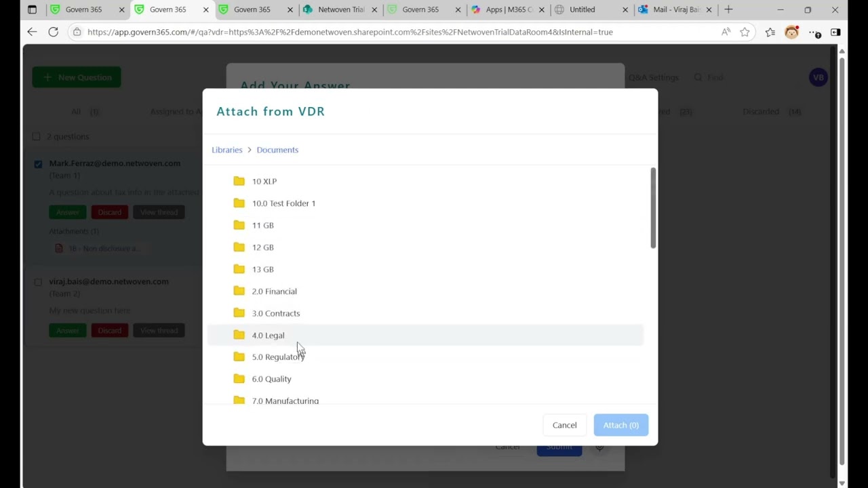Click the Documents breadcrumb link
868x488 pixels.
pyautogui.click(x=277, y=150)
